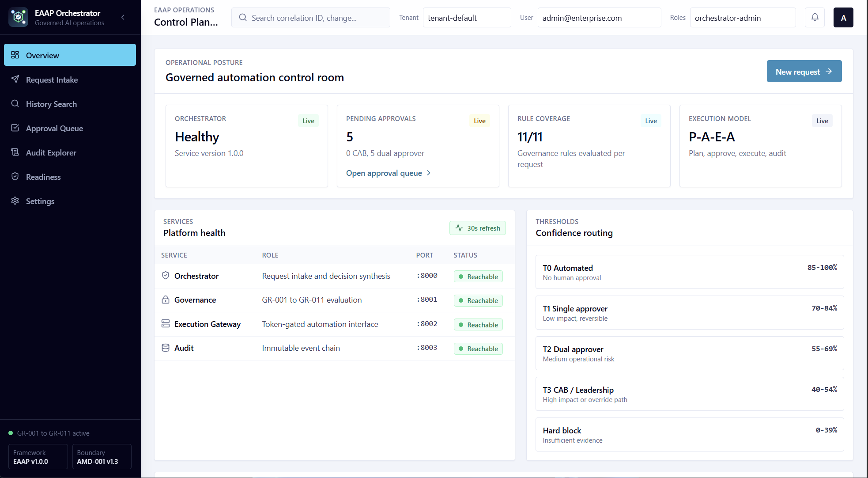868x478 pixels.
Task: Focus the correlation ID search field
Action: tap(311, 18)
